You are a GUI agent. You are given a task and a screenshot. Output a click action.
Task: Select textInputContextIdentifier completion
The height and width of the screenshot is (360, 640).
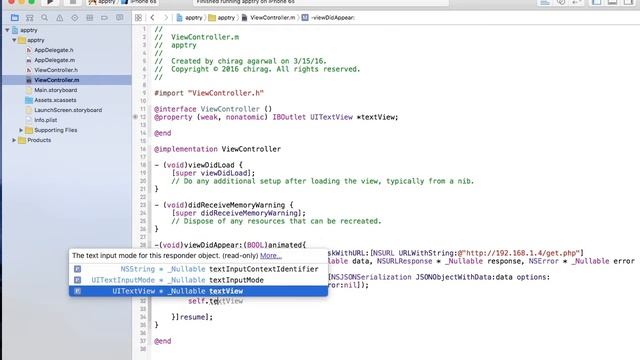pyautogui.click(x=198, y=269)
